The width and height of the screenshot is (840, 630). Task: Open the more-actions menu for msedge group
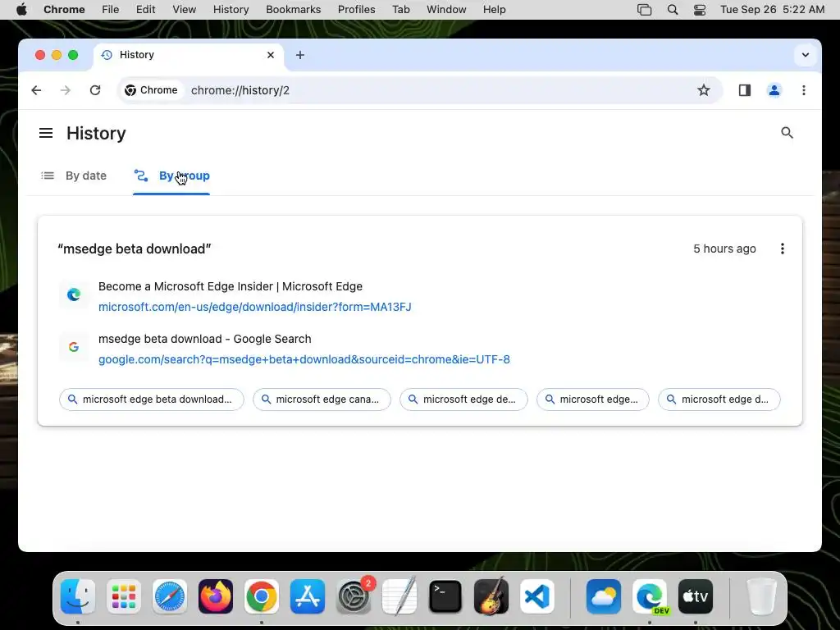pos(782,249)
